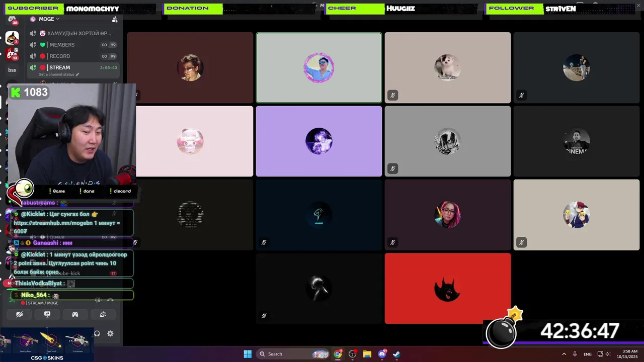Image resolution: width=644 pixels, height=362 pixels.
Task: Open the server with the laughing cartoon-face icon
Action: pyautogui.click(x=12, y=38)
